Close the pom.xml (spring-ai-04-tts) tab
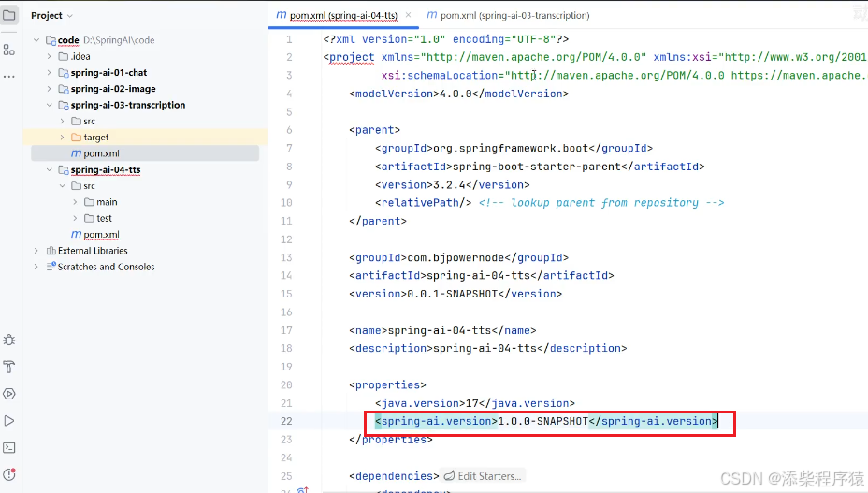Viewport: 868px width, 493px height. click(408, 15)
